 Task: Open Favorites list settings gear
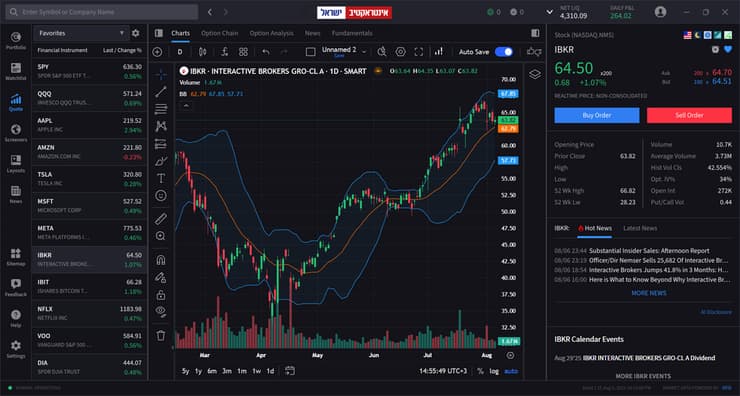pyautogui.click(x=135, y=34)
